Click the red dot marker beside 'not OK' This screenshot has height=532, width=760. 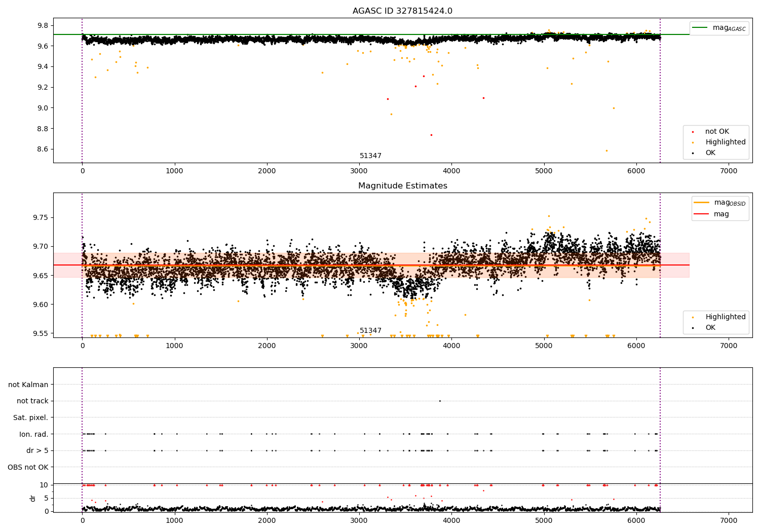coord(693,132)
